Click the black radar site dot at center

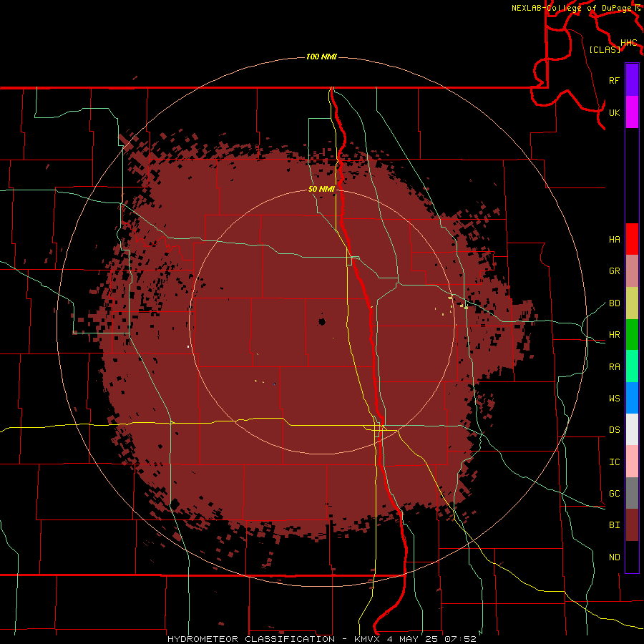322,321
